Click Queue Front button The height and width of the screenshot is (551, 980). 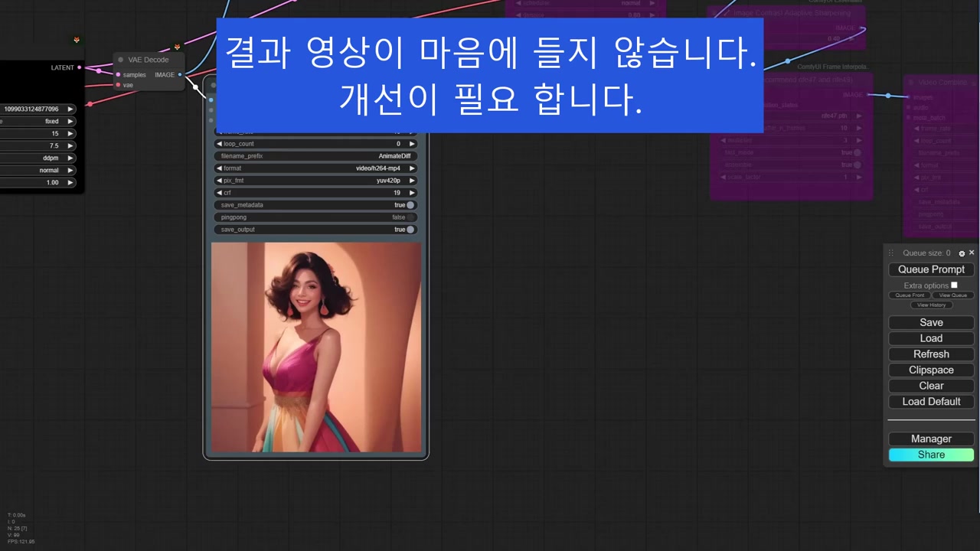(x=910, y=295)
